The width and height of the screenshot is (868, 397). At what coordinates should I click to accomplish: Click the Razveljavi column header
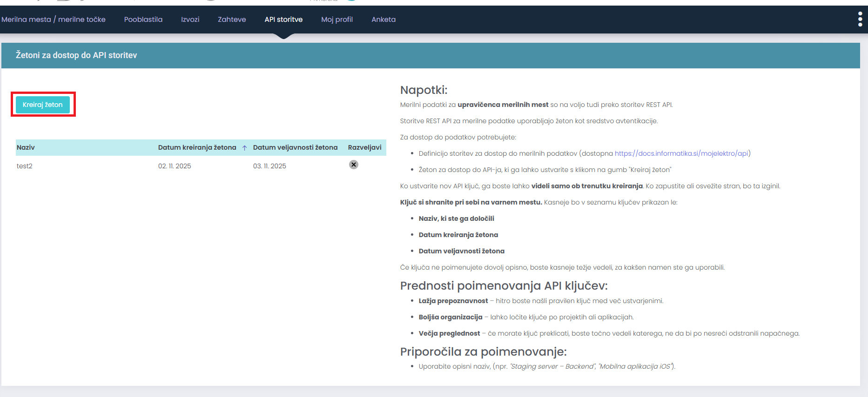click(x=364, y=147)
